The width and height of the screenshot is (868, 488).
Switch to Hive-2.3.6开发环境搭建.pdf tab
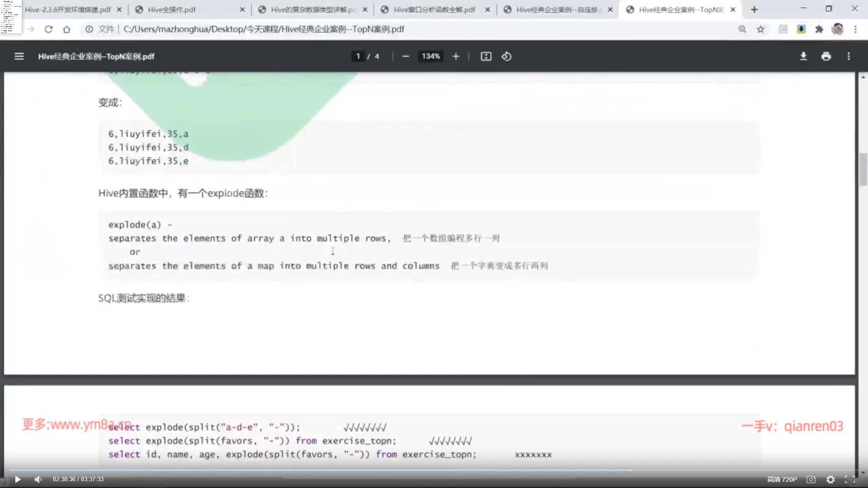(x=68, y=9)
